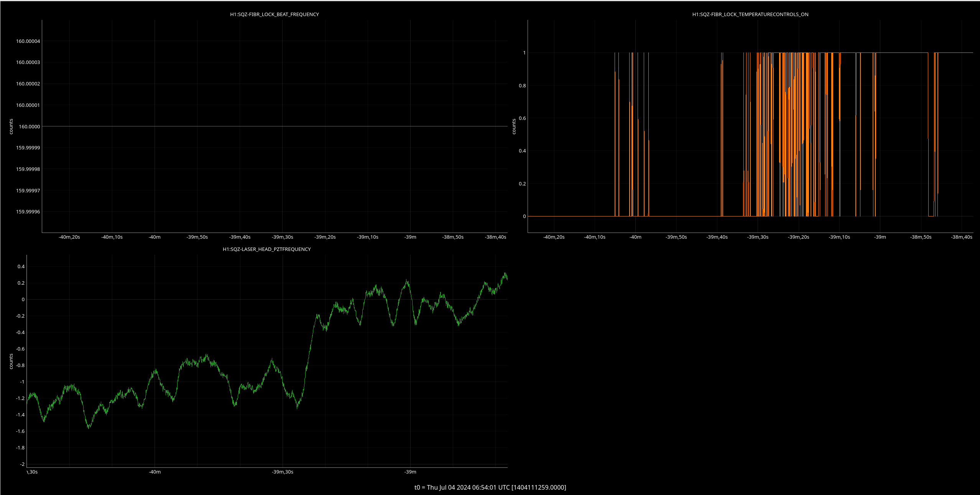980x495 pixels.
Task: Click the -1.8 y-axis label in PZT frequency plot
Action: [x=20, y=447]
